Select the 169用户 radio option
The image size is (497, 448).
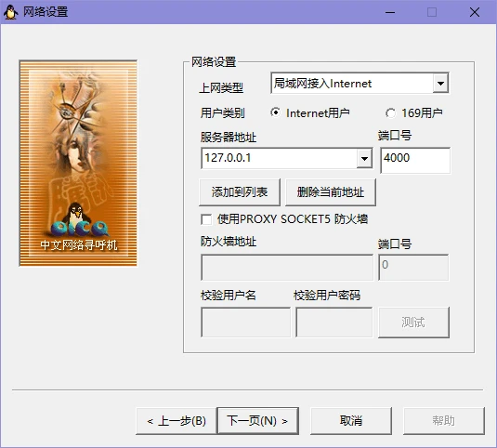(390, 112)
